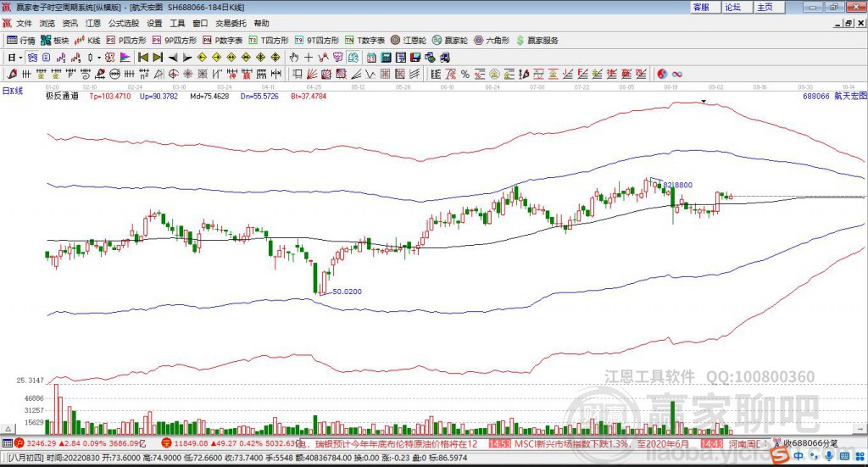Select the zigzag wave line tool
This screenshot has height=467, width=868.
point(370,74)
